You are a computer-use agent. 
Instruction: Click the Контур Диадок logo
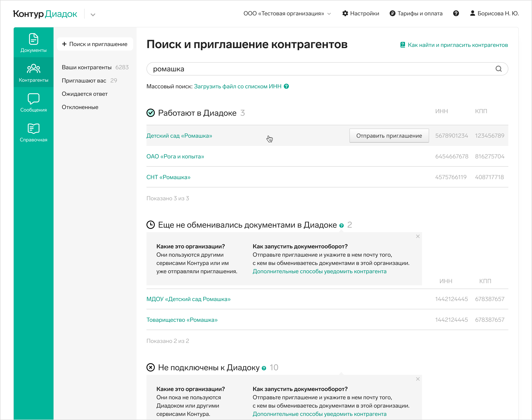45,14
